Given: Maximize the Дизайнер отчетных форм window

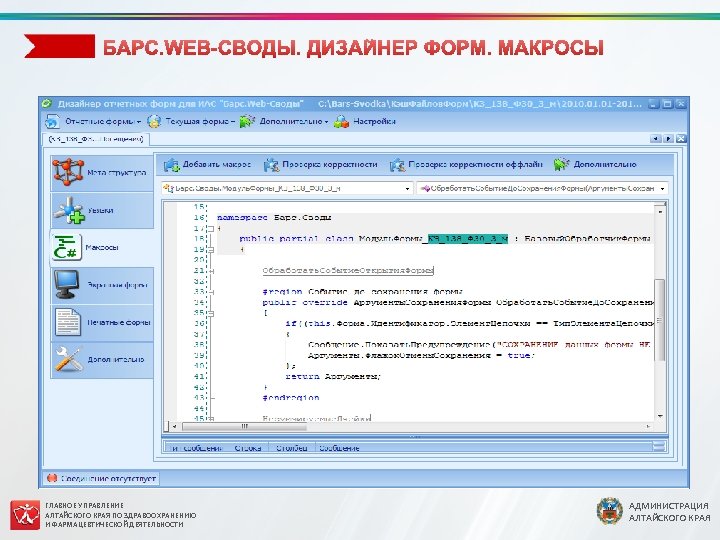Looking at the screenshot, I should click(x=668, y=104).
